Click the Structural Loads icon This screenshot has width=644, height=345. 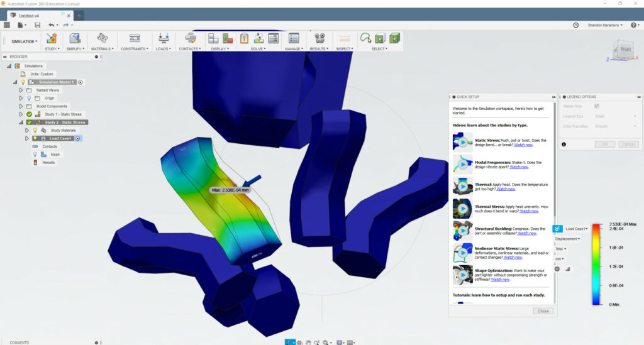164,38
